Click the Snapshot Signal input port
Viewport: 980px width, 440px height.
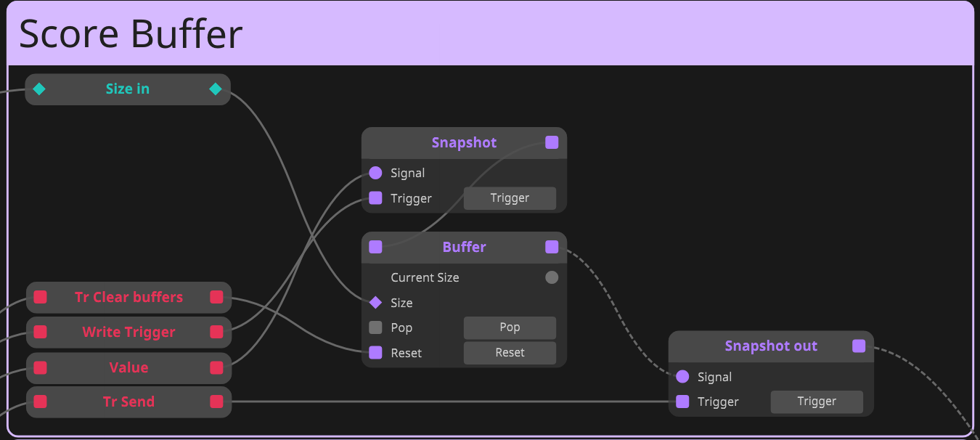pos(375,173)
